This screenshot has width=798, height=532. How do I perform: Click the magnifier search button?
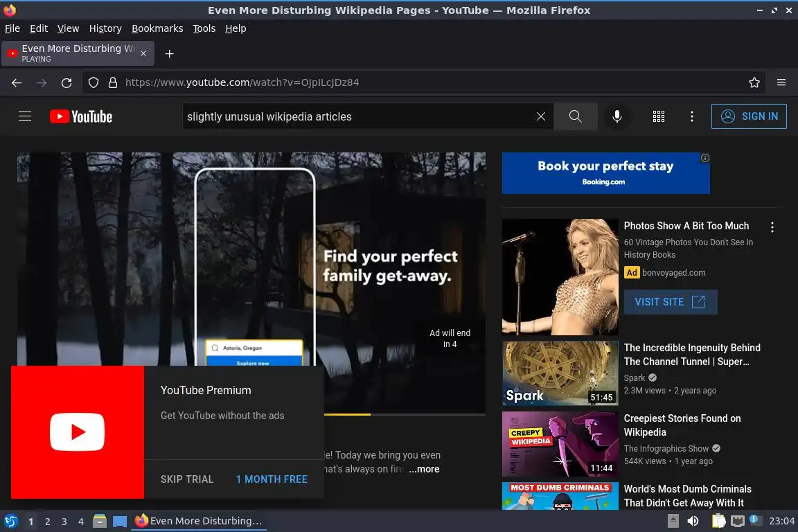pyautogui.click(x=575, y=116)
